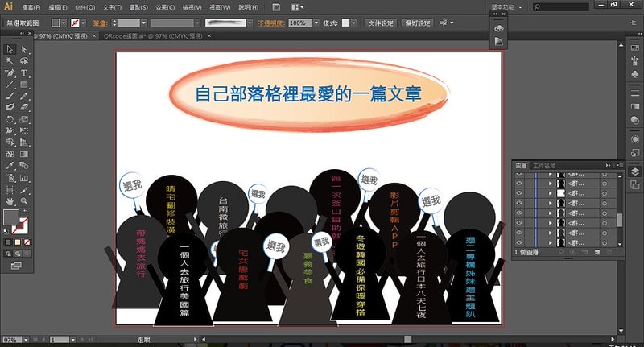The height and width of the screenshot is (347, 644).
Task: Select the Artboard tool
Action: (x=10, y=190)
